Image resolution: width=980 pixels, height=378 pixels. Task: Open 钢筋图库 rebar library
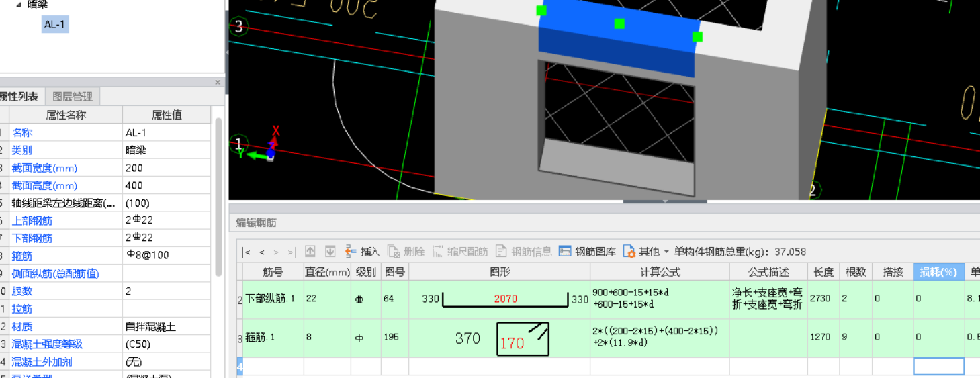pyautogui.click(x=587, y=252)
